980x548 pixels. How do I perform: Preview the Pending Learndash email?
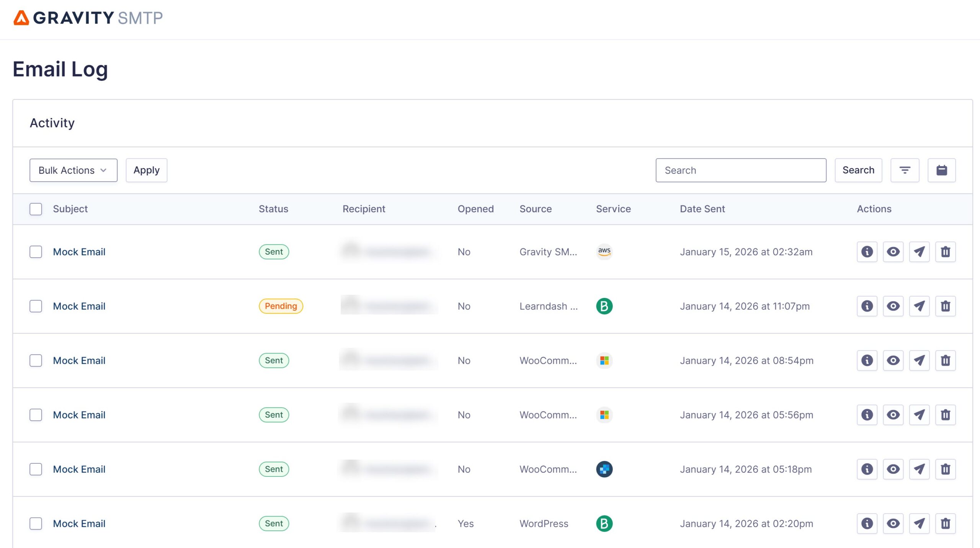tap(893, 306)
